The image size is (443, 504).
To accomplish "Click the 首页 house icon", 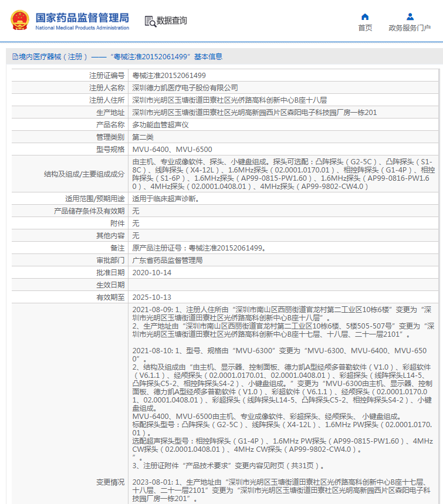I will click(365, 16).
